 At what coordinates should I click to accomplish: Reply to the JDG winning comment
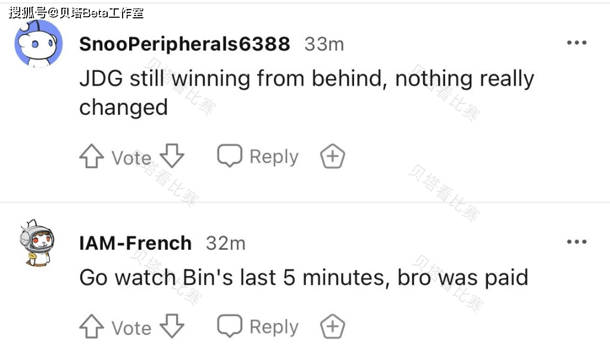pyautogui.click(x=258, y=156)
